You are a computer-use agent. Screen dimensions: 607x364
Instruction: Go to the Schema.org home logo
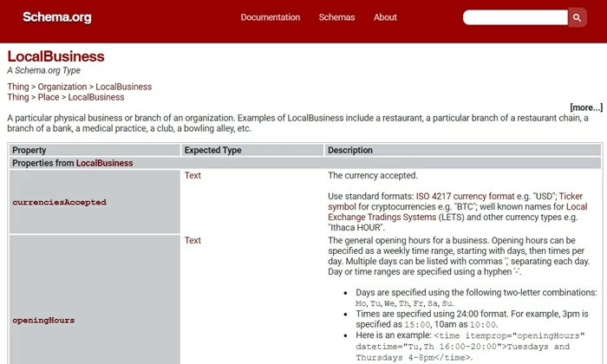pos(57,17)
